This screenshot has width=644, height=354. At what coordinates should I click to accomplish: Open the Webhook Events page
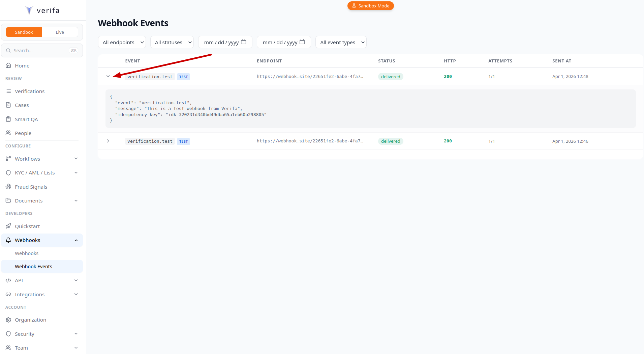tap(34, 266)
